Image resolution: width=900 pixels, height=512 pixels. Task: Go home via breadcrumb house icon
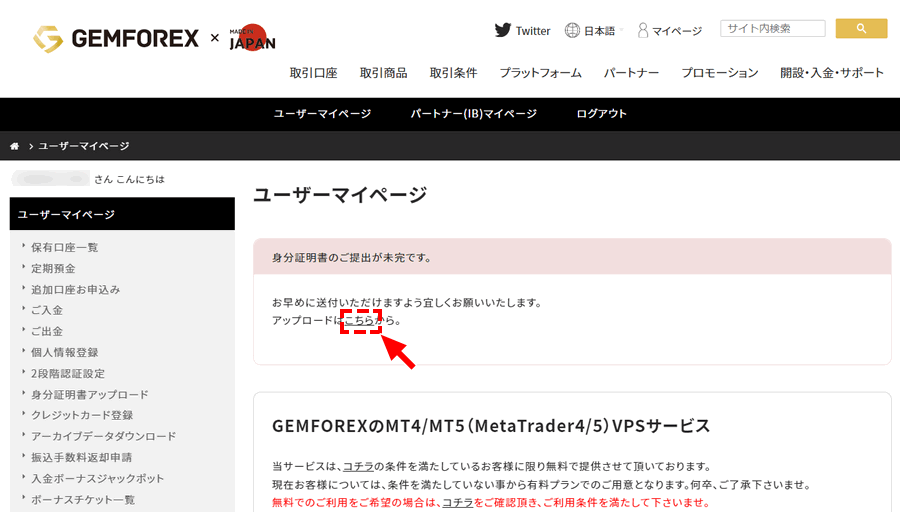tap(15, 146)
